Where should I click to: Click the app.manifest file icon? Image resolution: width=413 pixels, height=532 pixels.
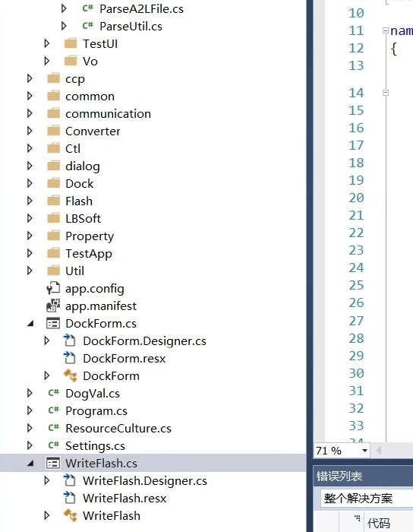53,306
